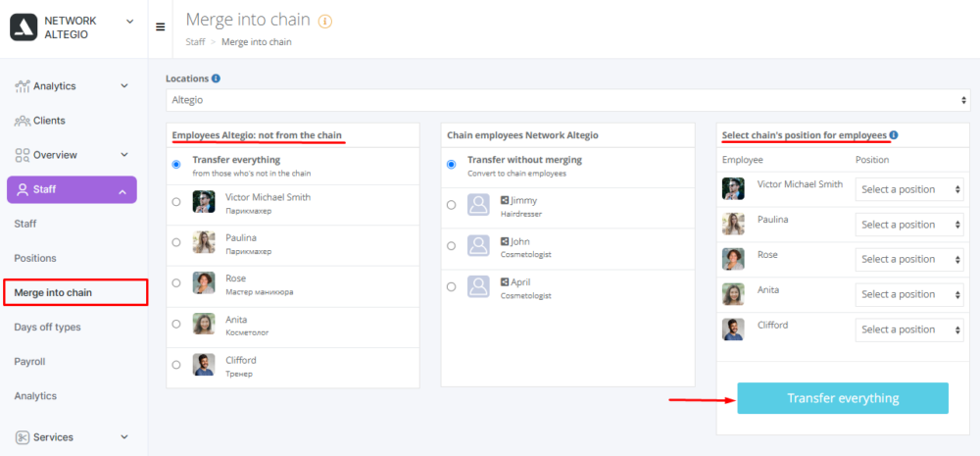Open position dropdown for Anita

pos(909,294)
